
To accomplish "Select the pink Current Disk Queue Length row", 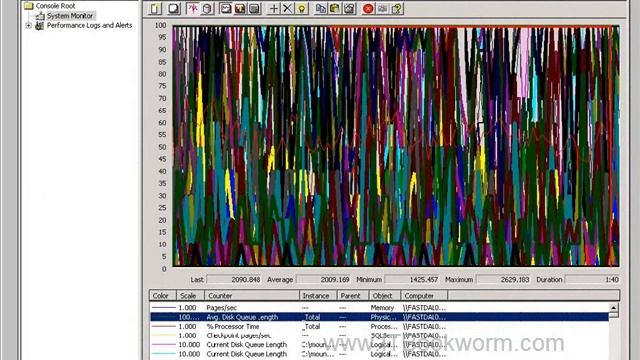I will (379, 345).
